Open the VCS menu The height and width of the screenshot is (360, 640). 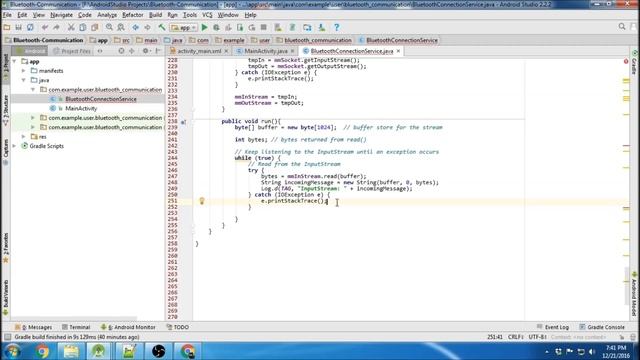(207, 15)
